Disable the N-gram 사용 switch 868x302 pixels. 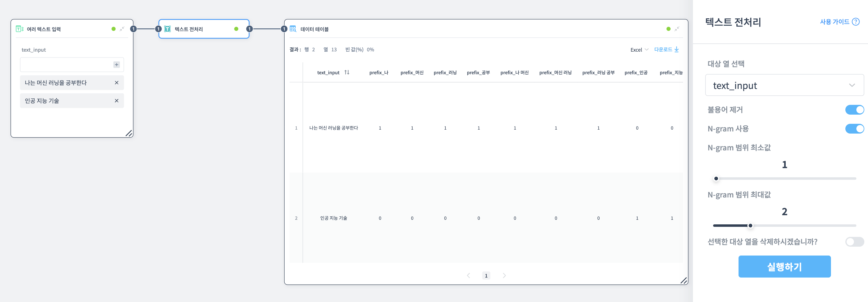tap(854, 129)
